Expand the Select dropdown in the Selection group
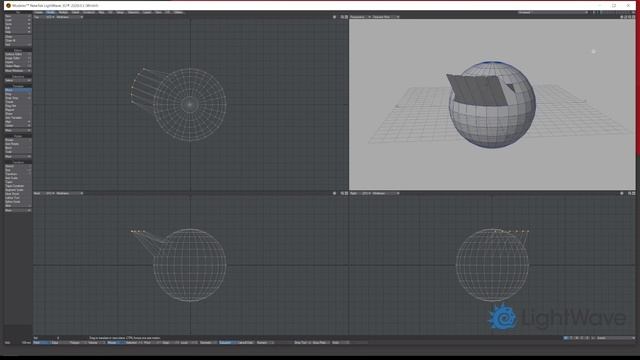The width and height of the screenshot is (640, 360). click(18, 80)
